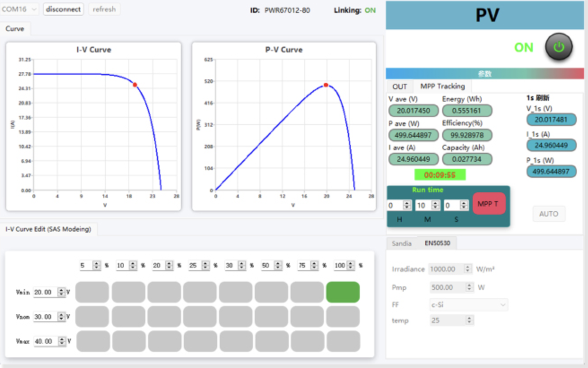Screen dimensions: 588x368
Task: Adjust the Vnom voltage spinner arrows
Action: 61,316
